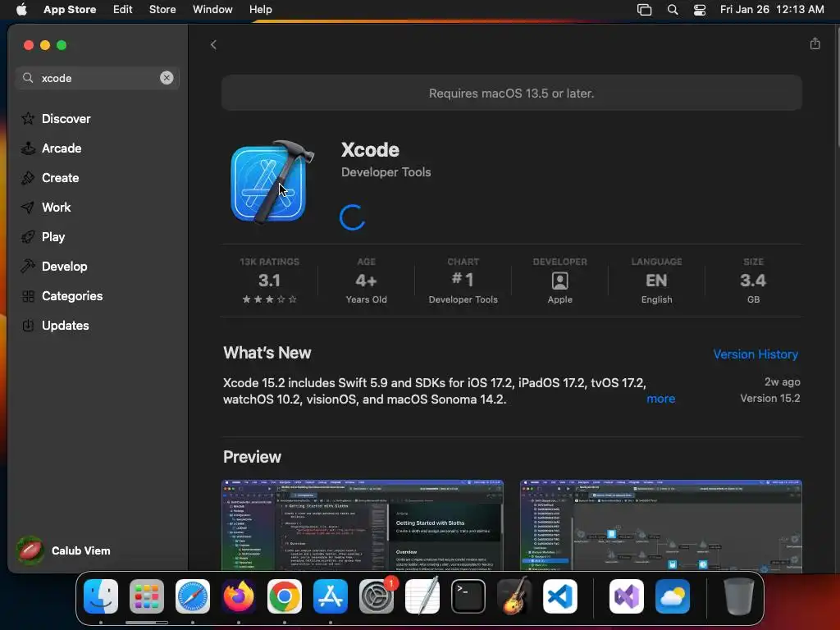Viewport: 840px width, 630px height.
Task: Click the window's vertical scrollbar
Action: (837, 85)
